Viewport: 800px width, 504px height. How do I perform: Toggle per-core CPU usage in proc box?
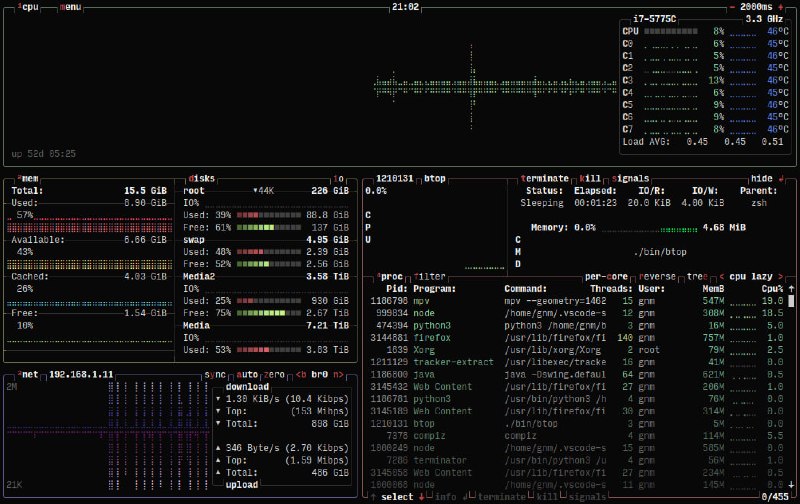606,276
